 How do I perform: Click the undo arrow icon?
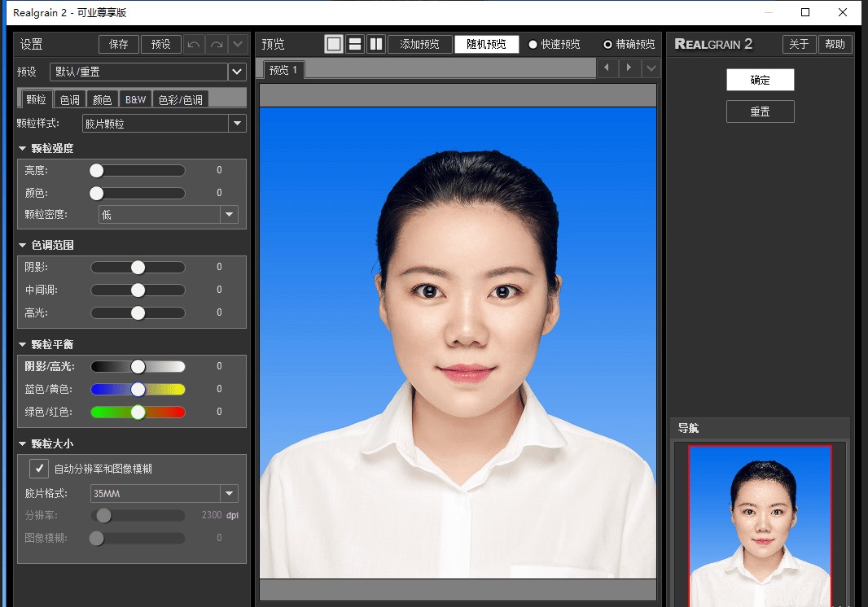click(x=194, y=44)
